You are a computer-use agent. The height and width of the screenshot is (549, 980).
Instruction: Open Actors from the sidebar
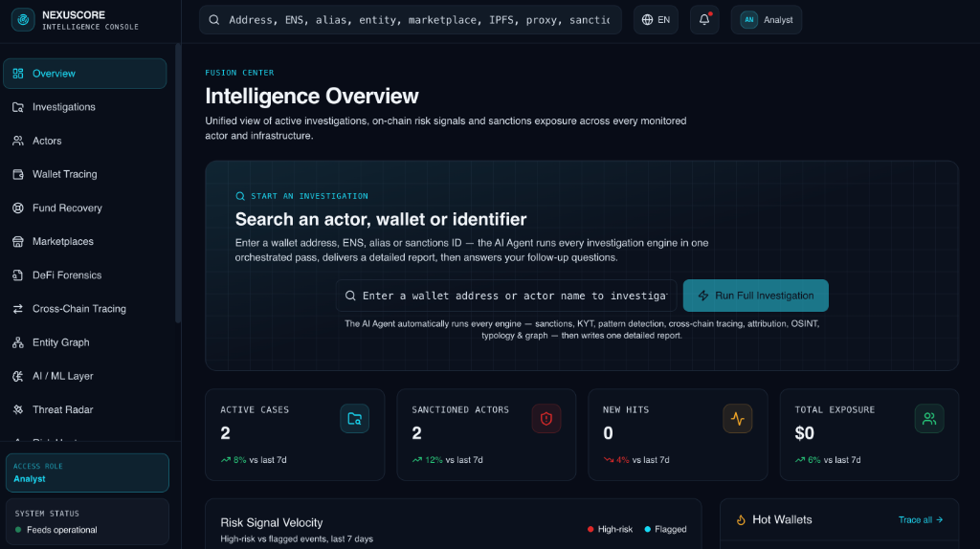85,142
